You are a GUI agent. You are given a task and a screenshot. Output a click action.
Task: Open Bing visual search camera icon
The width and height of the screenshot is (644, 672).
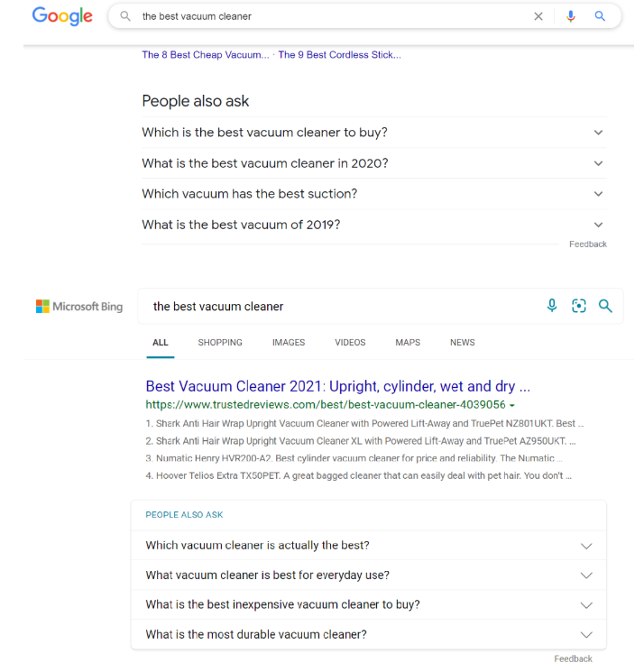point(578,306)
